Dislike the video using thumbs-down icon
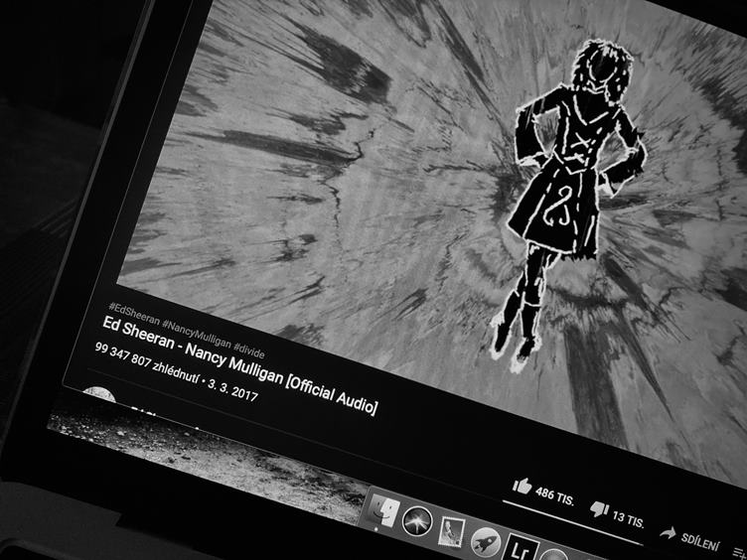 click(599, 509)
